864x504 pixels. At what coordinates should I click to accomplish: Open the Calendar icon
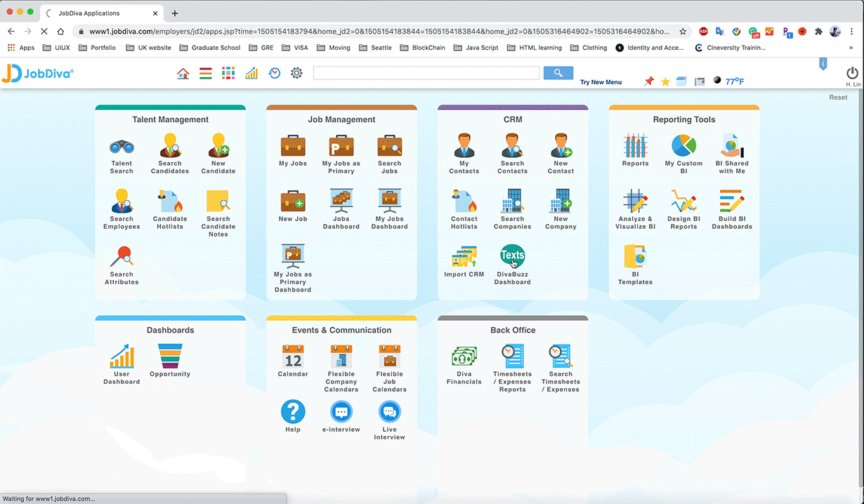pos(293,357)
